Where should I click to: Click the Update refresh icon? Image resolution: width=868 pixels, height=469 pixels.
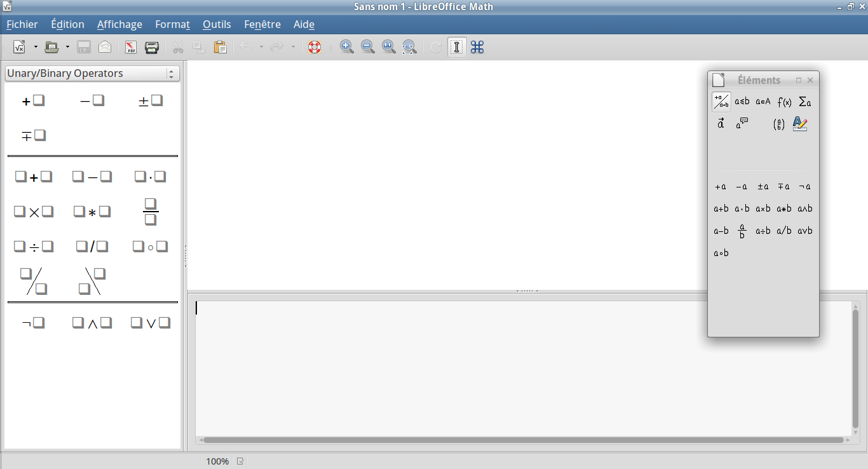[436, 47]
